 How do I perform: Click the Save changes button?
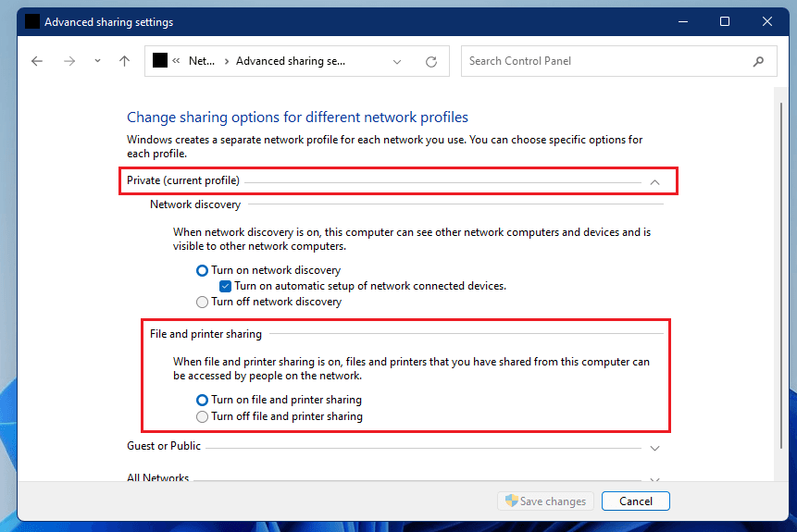pos(544,501)
